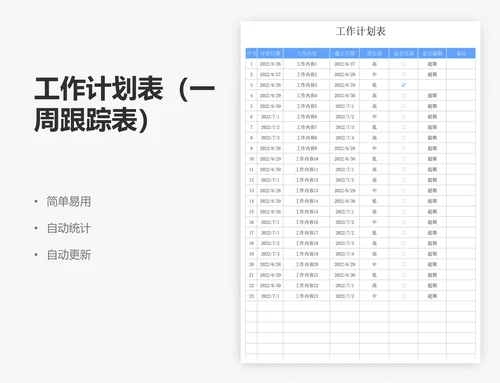Click the 序号 column header
Viewport: 500px width, 383px height.
(x=251, y=53)
